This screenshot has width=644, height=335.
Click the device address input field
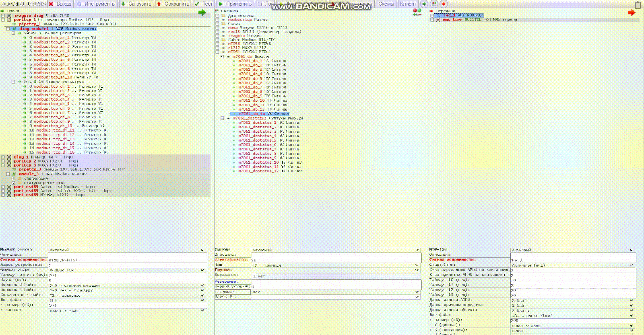[x=127, y=265]
